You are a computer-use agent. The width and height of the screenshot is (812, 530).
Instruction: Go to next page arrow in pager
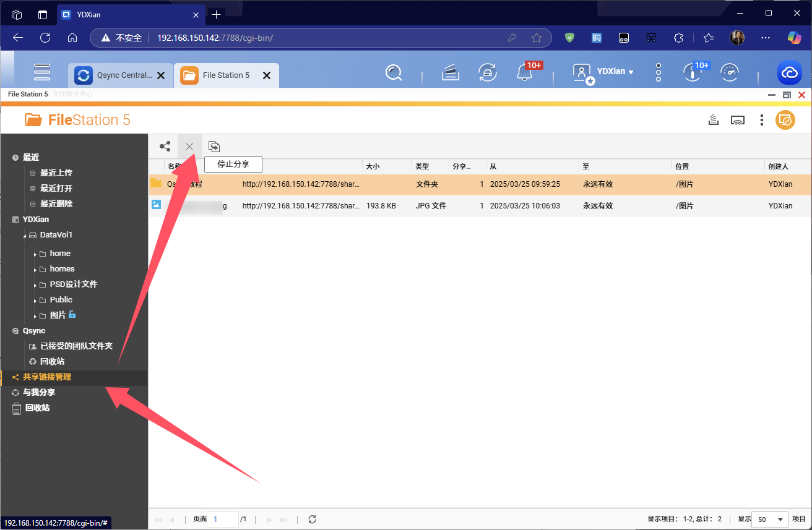point(269,520)
